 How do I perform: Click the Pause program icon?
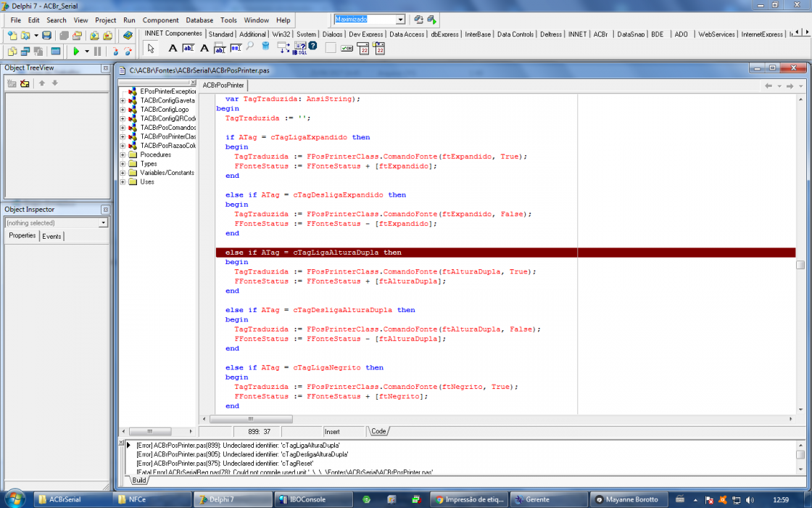[97, 52]
